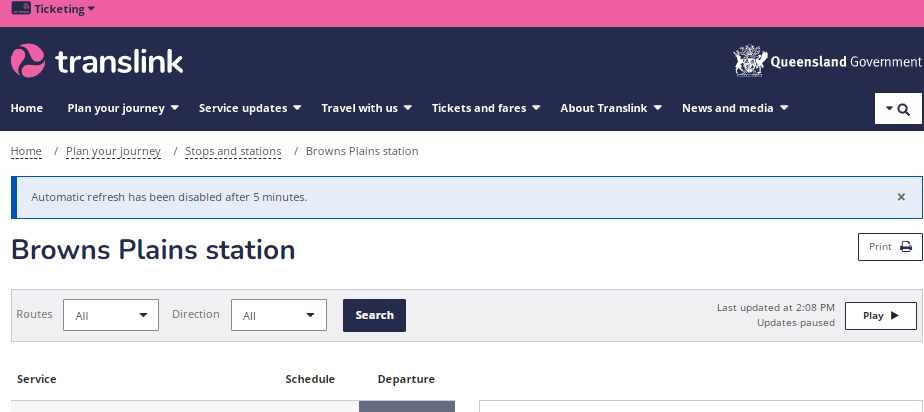Screen dimensions: 924x412
Task: Click the Translink logo icon
Action: (28, 61)
